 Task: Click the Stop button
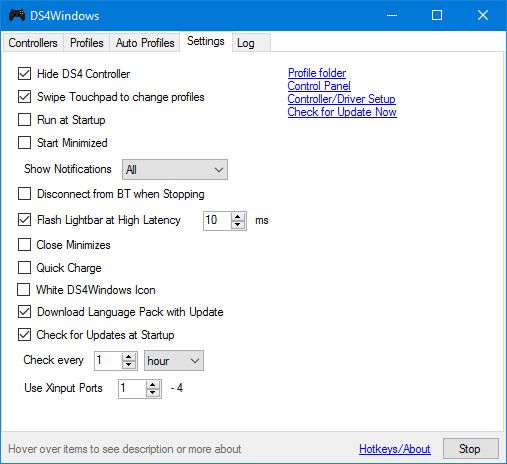(x=471, y=449)
